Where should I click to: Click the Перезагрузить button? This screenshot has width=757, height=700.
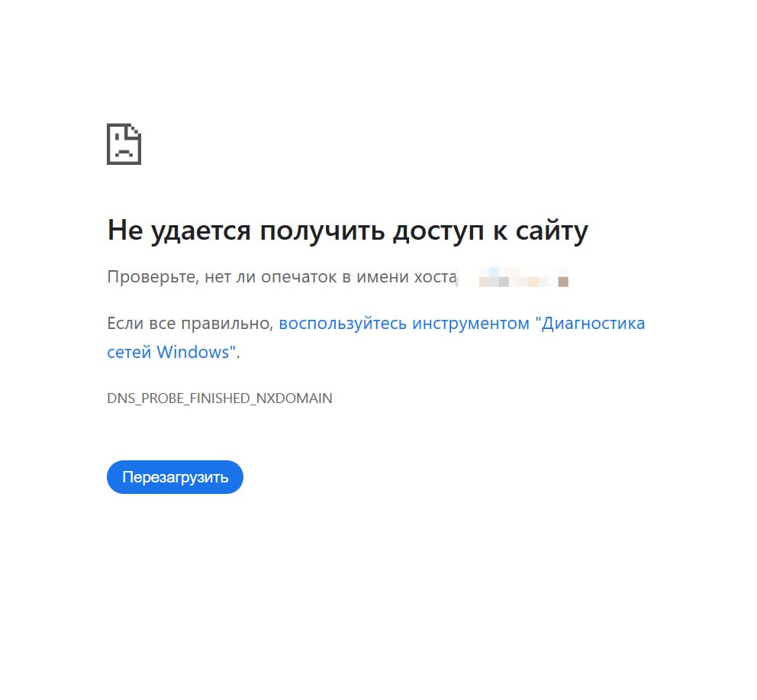coord(175,477)
